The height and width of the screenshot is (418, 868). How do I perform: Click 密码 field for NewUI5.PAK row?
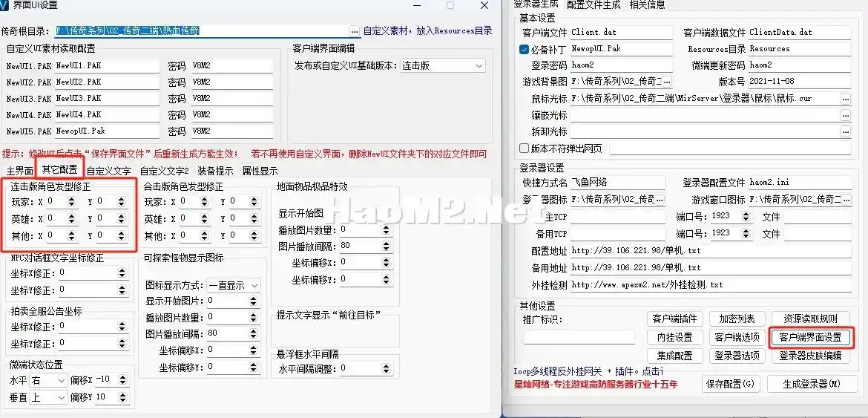coord(231,131)
